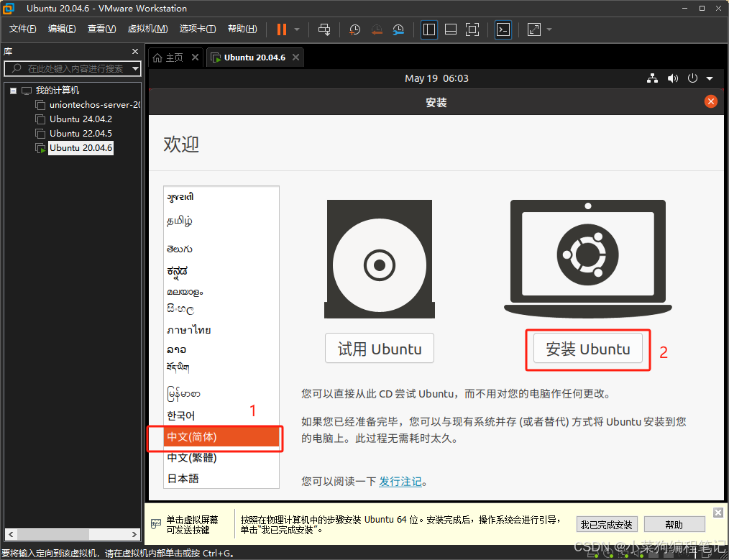729x560 pixels.
Task: Click the laptop Ubuntu logo image
Action: click(588, 258)
